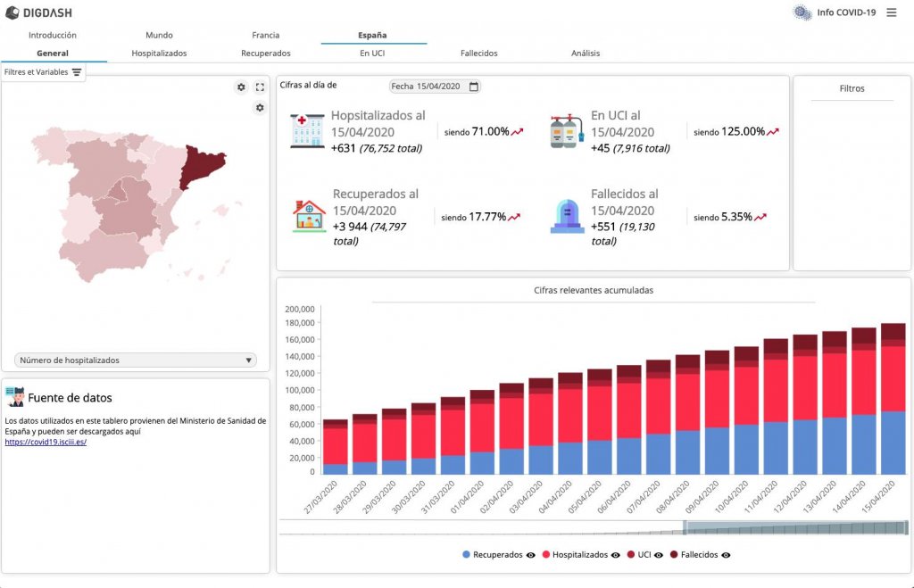Select the General sub-tab

[53, 53]
